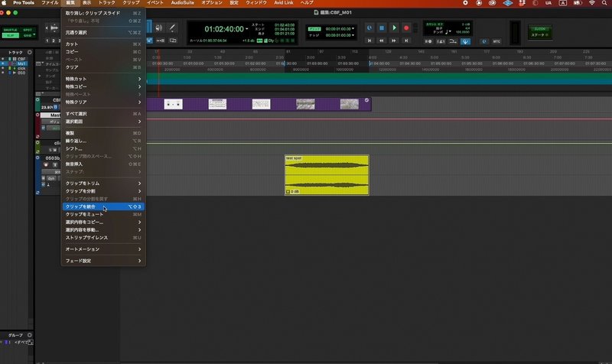The height and width of the screenshot is (364, 612).
Task: Click the blue Stop transport button
Action: [382, 28]
